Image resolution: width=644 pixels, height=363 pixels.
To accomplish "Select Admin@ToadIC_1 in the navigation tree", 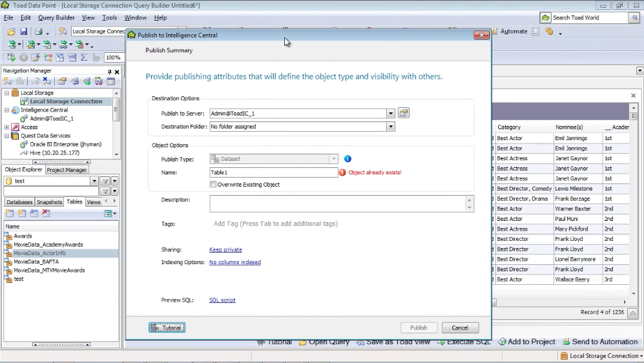I will click(51, 119).
